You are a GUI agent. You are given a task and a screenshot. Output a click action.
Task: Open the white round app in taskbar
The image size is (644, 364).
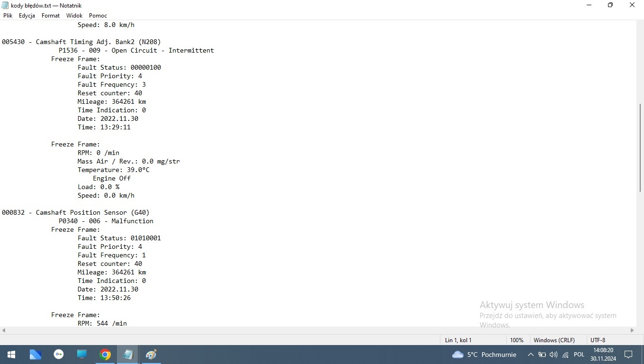59,355
